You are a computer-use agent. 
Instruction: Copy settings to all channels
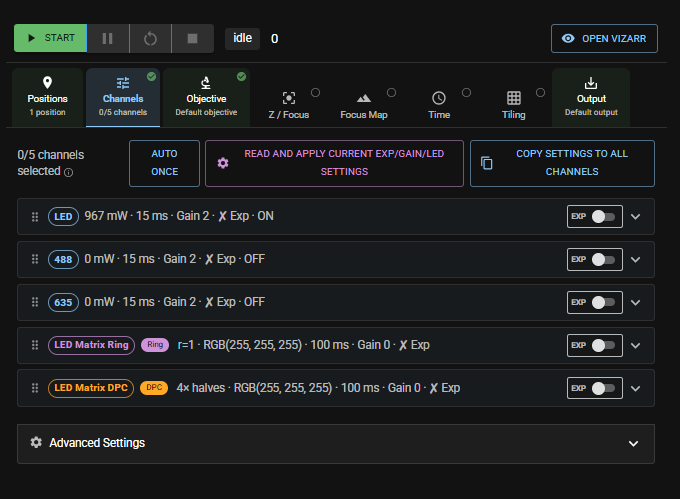click(562, 163)
